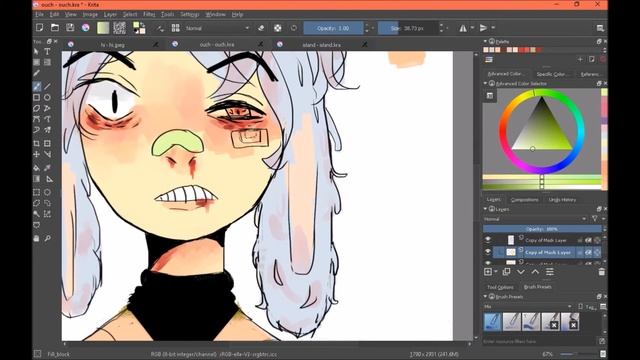
Task: Open the add-layer type dropdown arrow
Action: coord(496,272)
